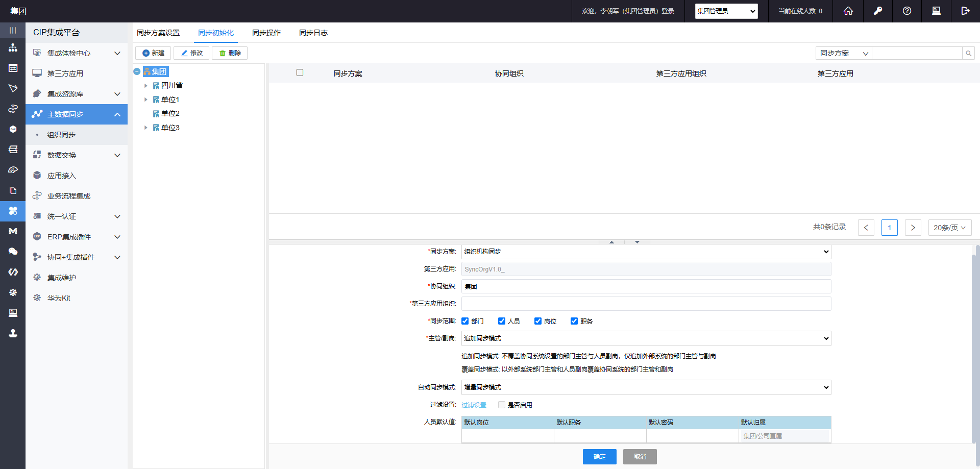The image size is (980, 469).
Task: Click the logout icon at top right
Action: (x=965, y=11)
